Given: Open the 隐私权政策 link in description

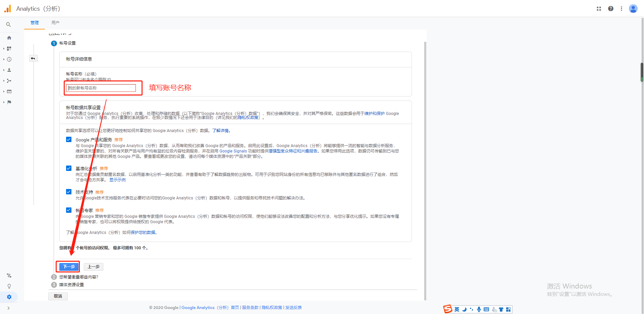Looking at the screenshot, I should point(248,118).
